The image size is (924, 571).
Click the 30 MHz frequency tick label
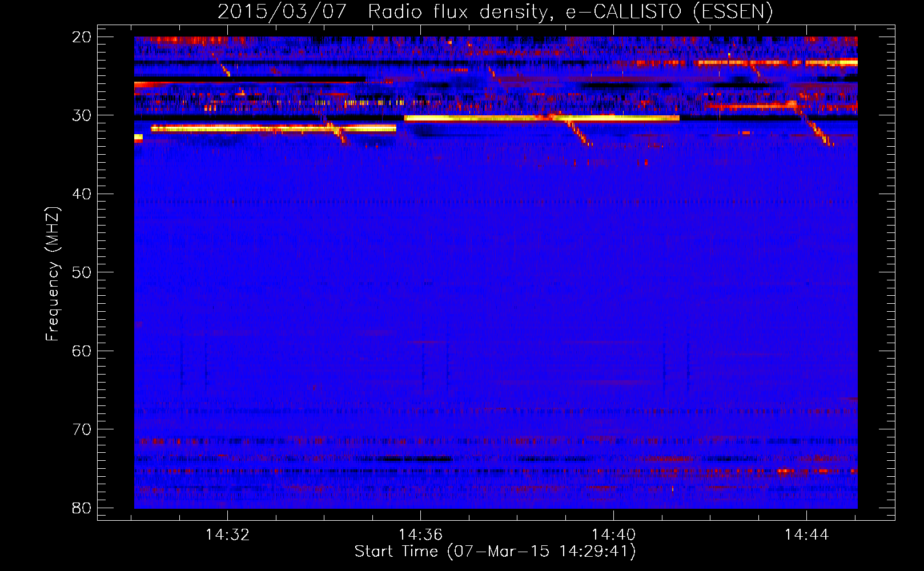coord(82,115)
